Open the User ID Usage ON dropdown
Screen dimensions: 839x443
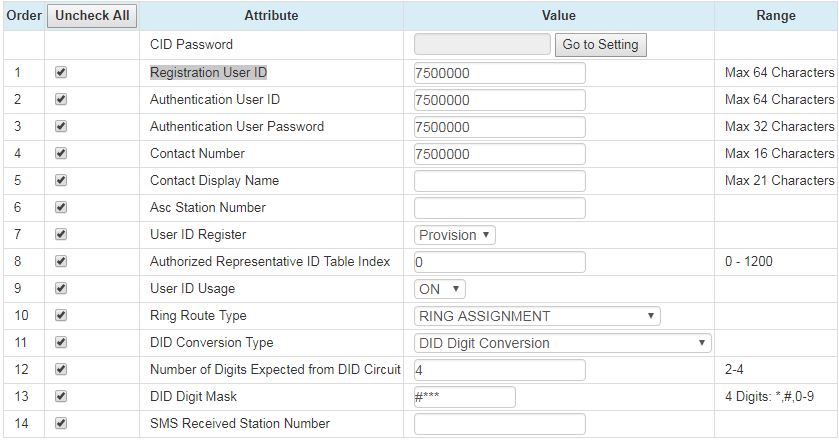pos(440,289)
